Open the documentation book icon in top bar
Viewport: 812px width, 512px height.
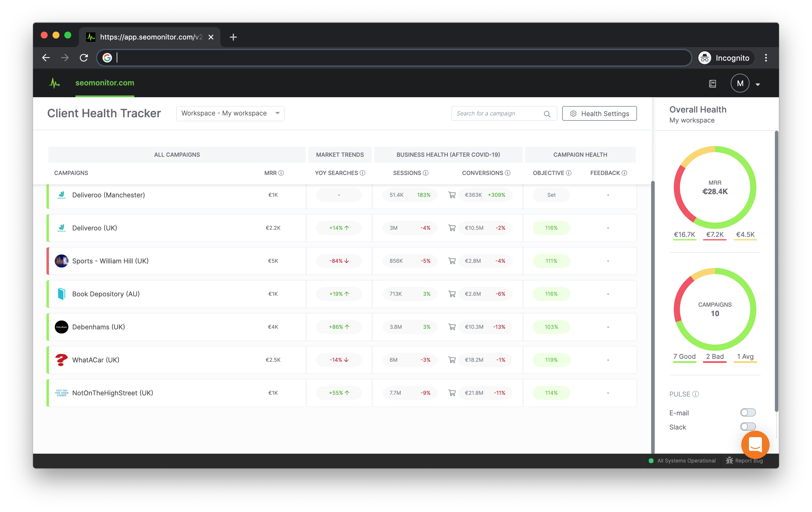(x=712, y=84)
